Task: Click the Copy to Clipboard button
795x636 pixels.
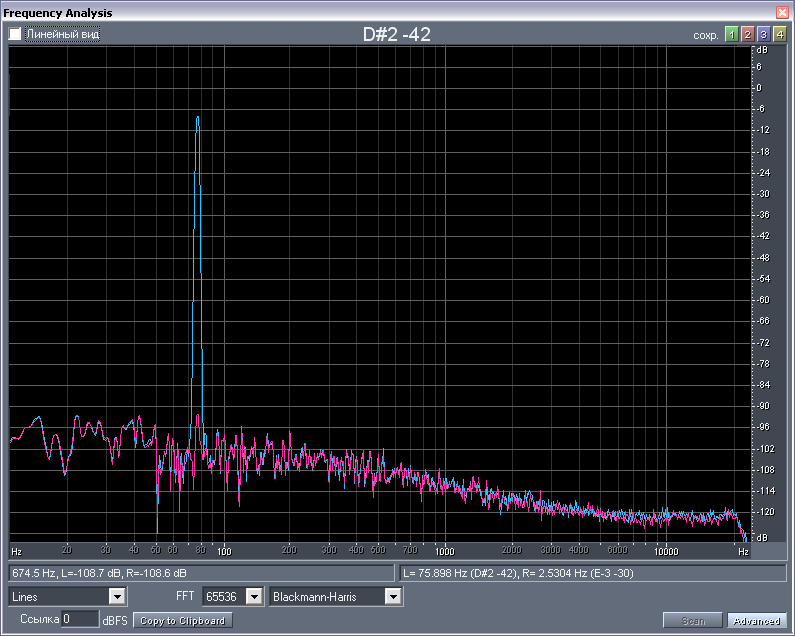Action: pyautogui.click(x=183, y=620)
